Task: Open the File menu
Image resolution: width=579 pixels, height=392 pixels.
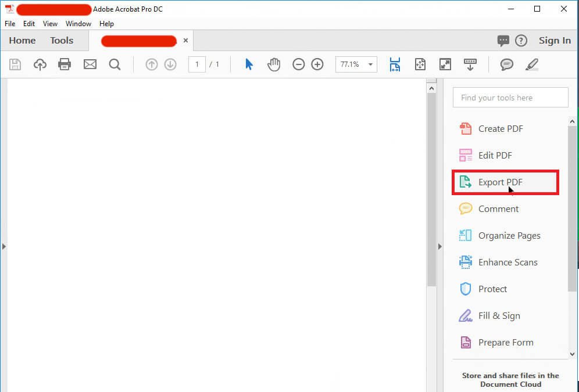Action: (10, 24)
